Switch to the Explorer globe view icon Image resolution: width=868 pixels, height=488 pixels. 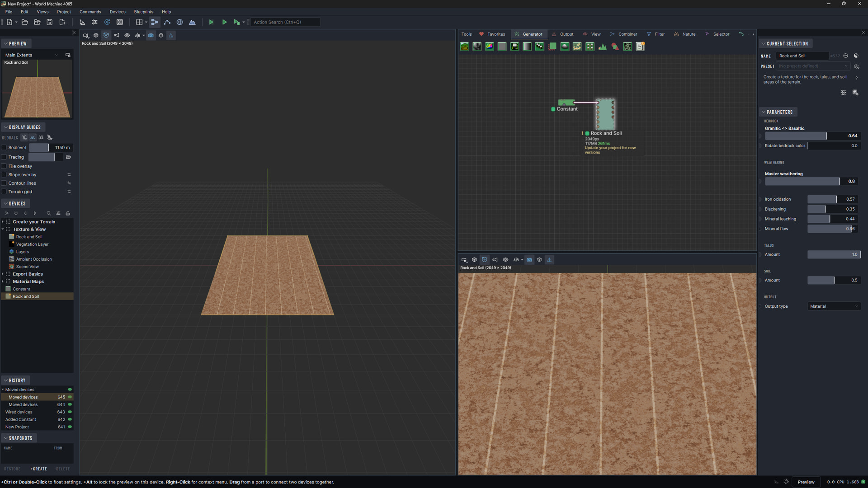click(179, 22)
